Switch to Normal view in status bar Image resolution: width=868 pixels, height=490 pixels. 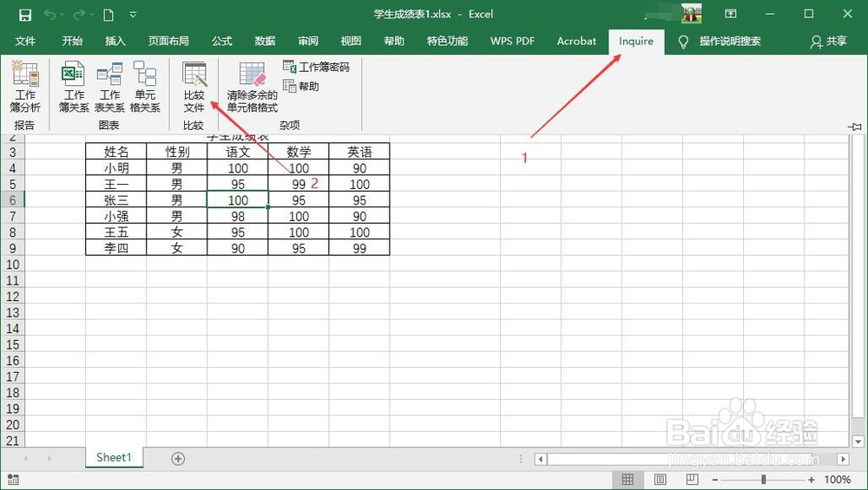[628, 480]
